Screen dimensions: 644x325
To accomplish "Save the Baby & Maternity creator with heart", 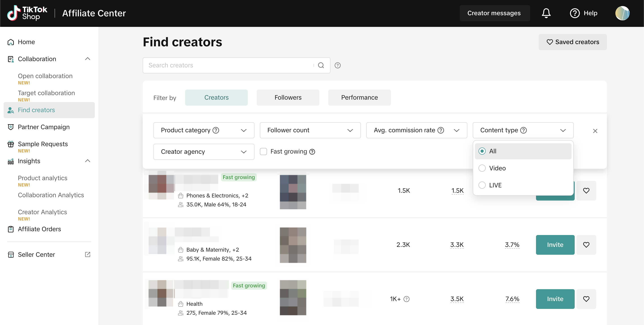I will tap(586, 245).
